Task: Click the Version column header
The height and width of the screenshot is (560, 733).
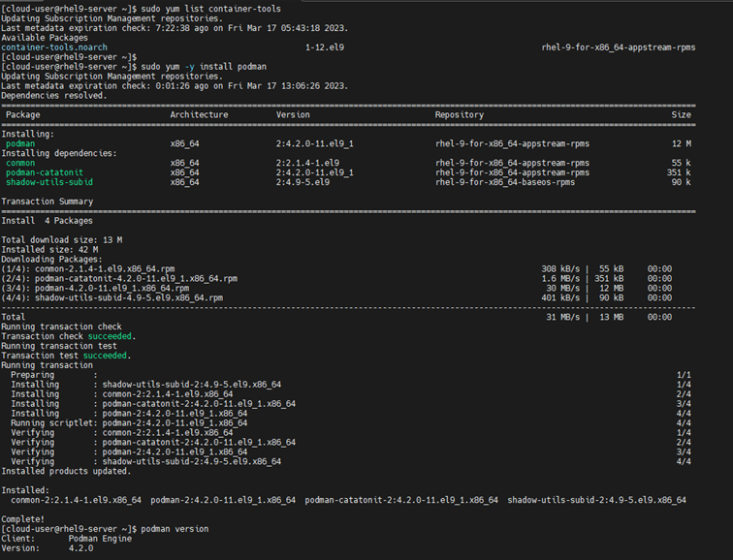Action: tap(293, 114)
